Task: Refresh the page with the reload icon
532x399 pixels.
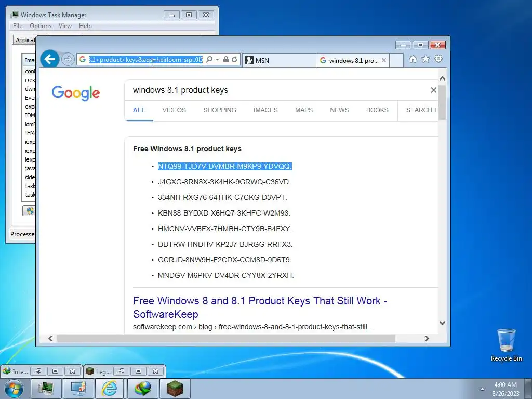Action: pyautogui.click(x=234, y=59)
